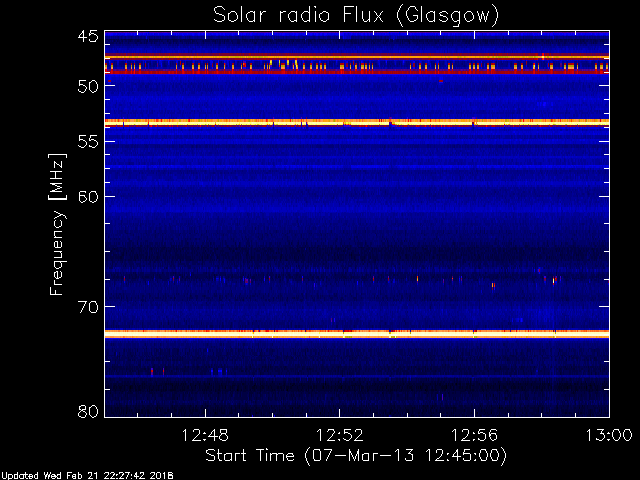Click the 'Frequency [MHz]' axis label
The image size is (640, 480).
pyautogui.click(x=57, y=224)
